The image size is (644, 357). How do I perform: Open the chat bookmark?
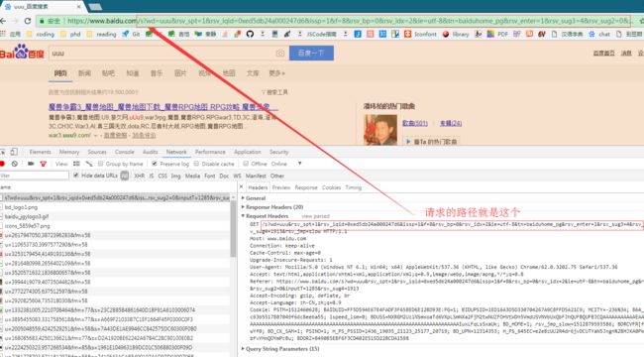[599, 34]
